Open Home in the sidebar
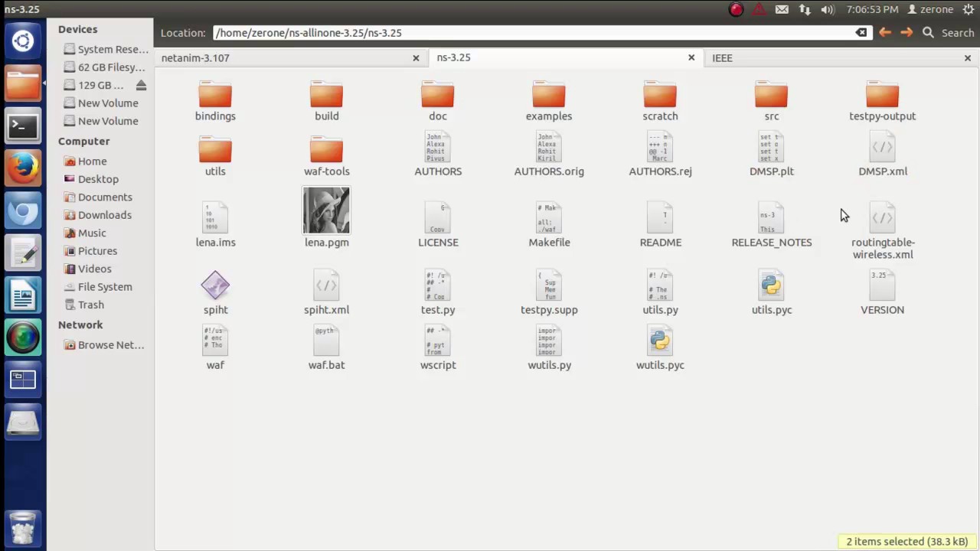The height and width of the screenshot is (551, 980). [92, 161]
